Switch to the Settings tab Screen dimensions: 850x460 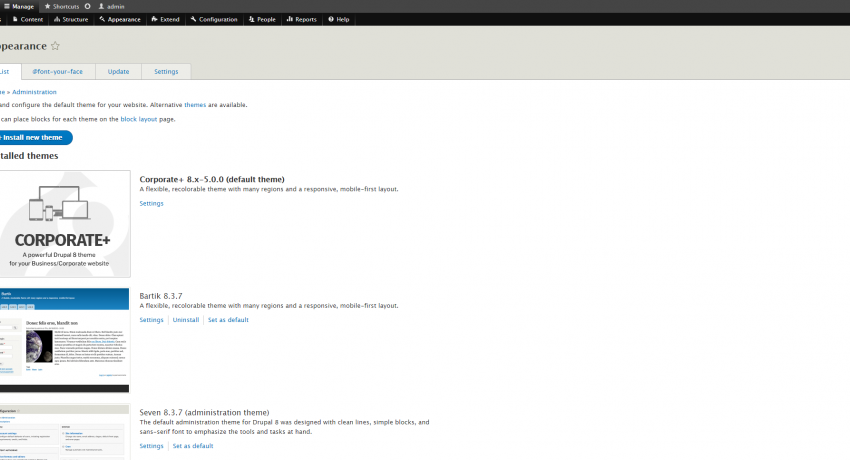pyautogui.click(x=166, y=72)
